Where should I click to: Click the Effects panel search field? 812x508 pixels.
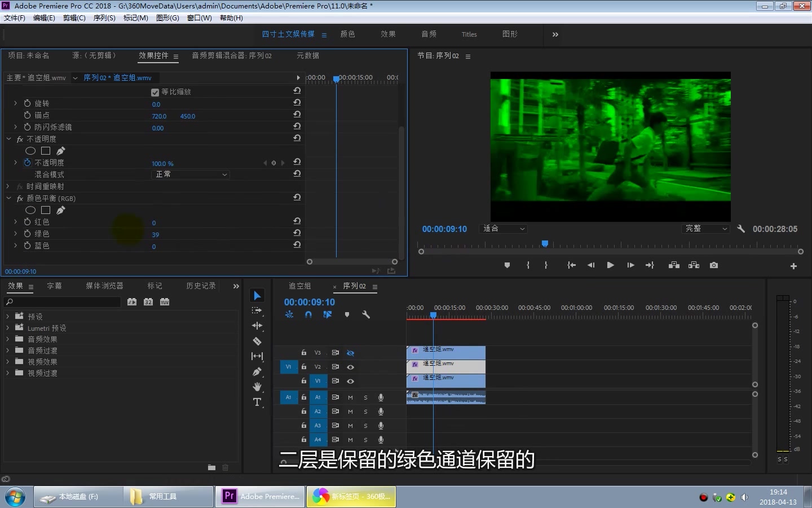pos(63,302)
